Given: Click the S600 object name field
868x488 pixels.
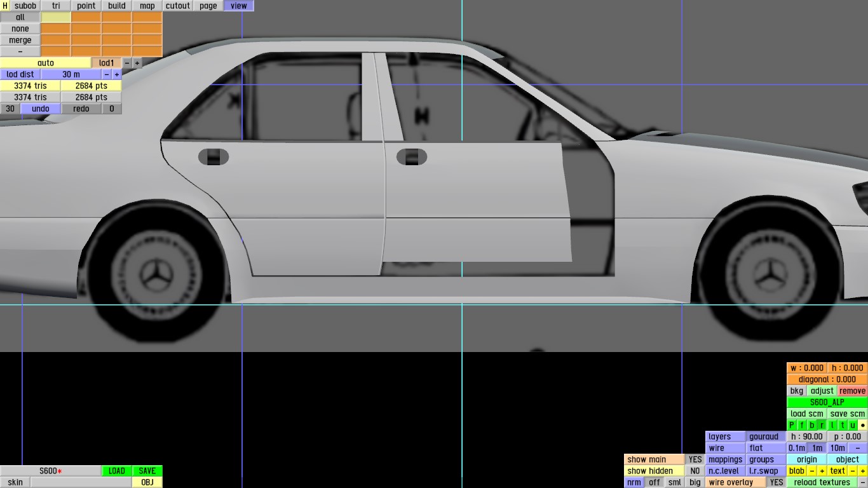Looking at the screenshot, I should point(51,471).
